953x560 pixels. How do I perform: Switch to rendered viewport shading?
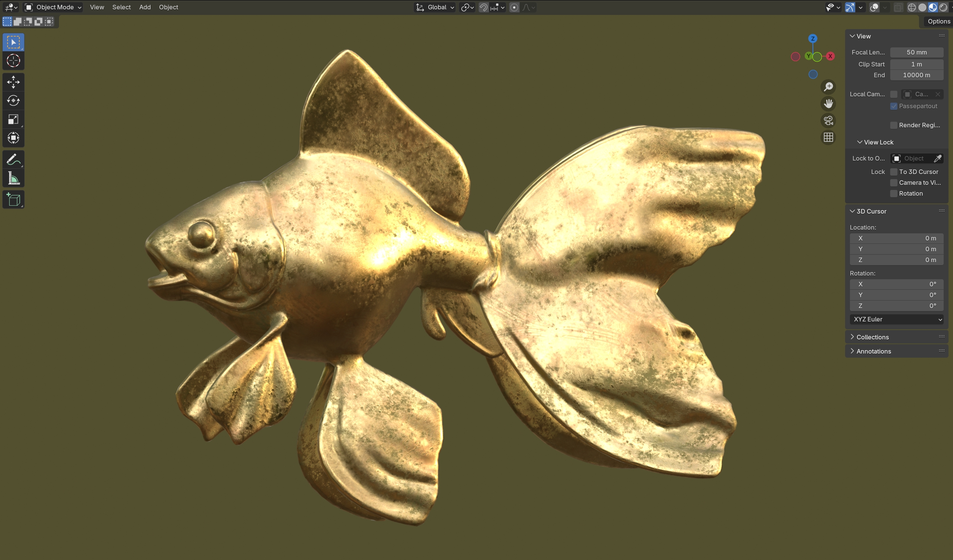943,7
